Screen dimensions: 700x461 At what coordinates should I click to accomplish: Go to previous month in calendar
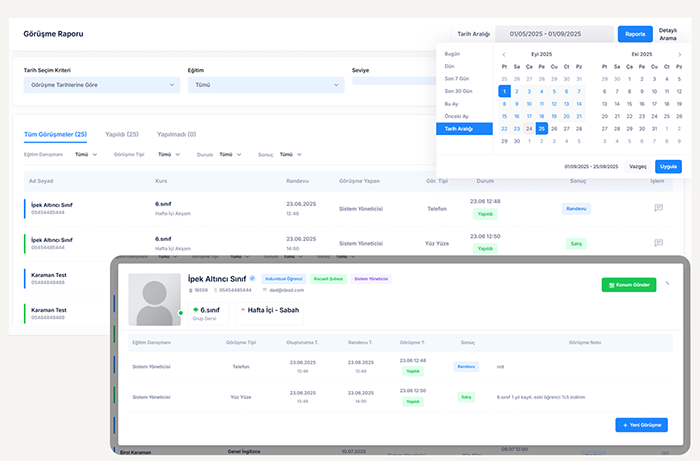pyautogui.click(x=504, y=55)
